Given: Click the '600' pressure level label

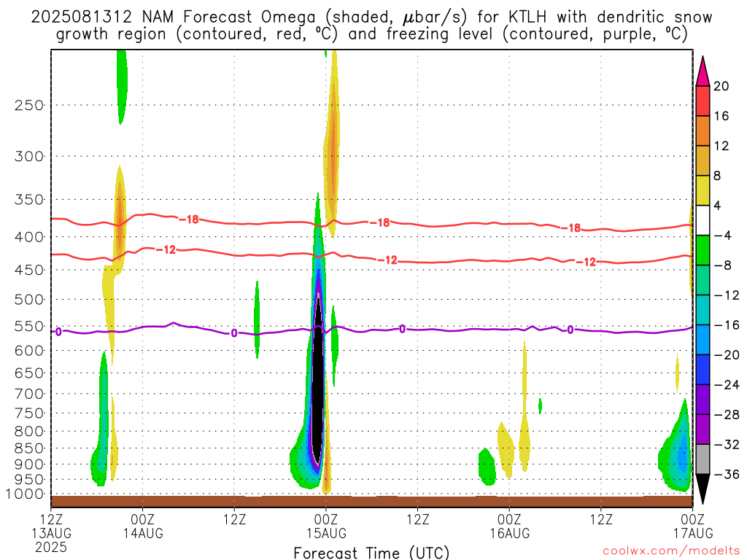Looking at the screenshot, I should point(29,351).
